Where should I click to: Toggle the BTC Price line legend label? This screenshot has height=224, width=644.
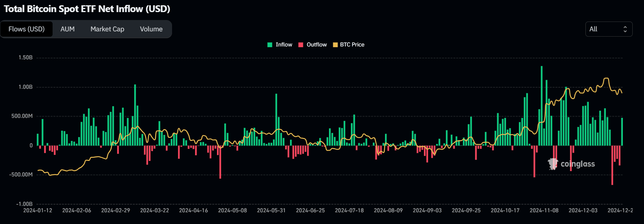352,45
